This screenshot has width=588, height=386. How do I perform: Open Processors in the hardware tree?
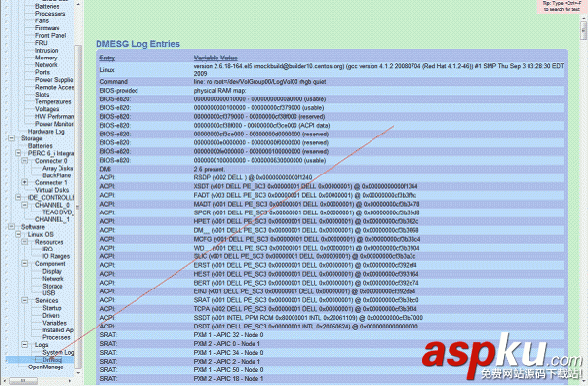pos(51,14)
